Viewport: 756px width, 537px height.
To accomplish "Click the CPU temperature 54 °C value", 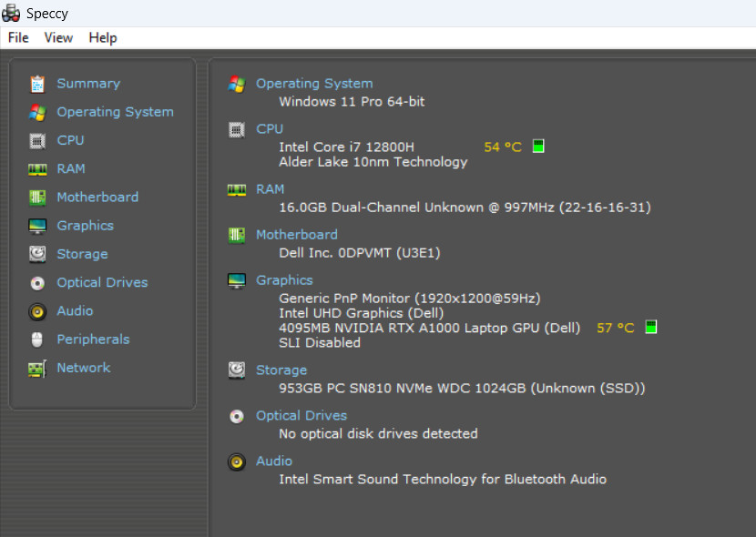I will [503, 147].
